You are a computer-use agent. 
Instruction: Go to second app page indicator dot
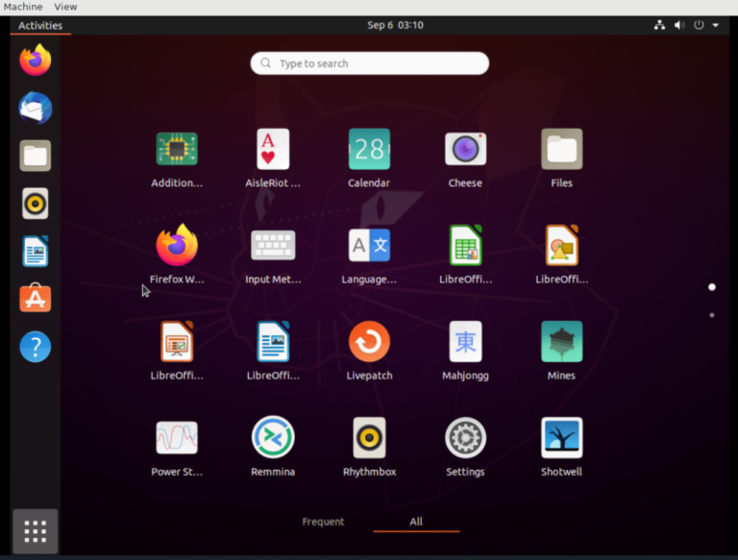pyautogui.click(x=712, y=315)
